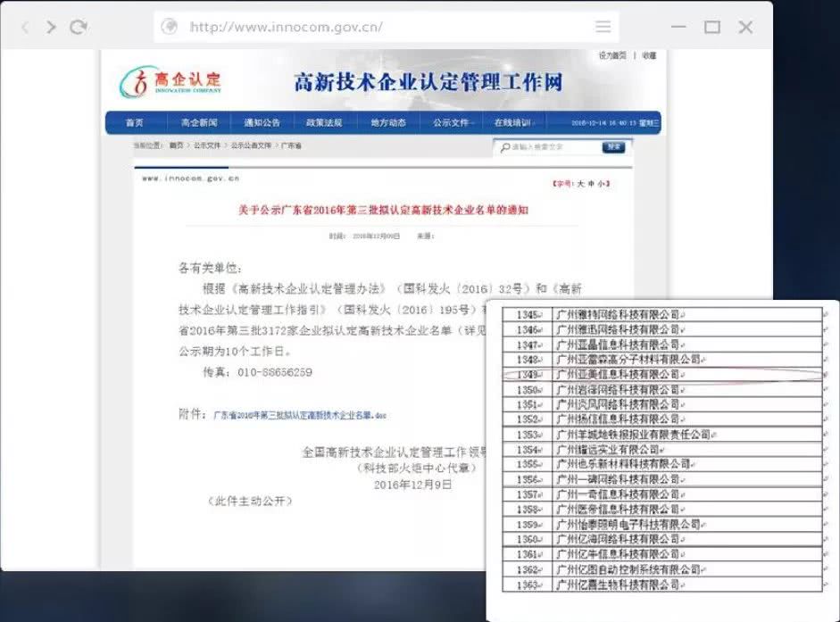Click the fax number 010-88656259 line

[x=257, y=372]
